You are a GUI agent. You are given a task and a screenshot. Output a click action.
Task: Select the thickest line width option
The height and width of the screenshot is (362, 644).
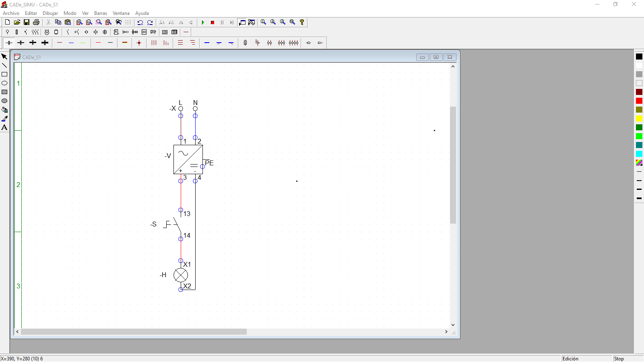[639, 198]
